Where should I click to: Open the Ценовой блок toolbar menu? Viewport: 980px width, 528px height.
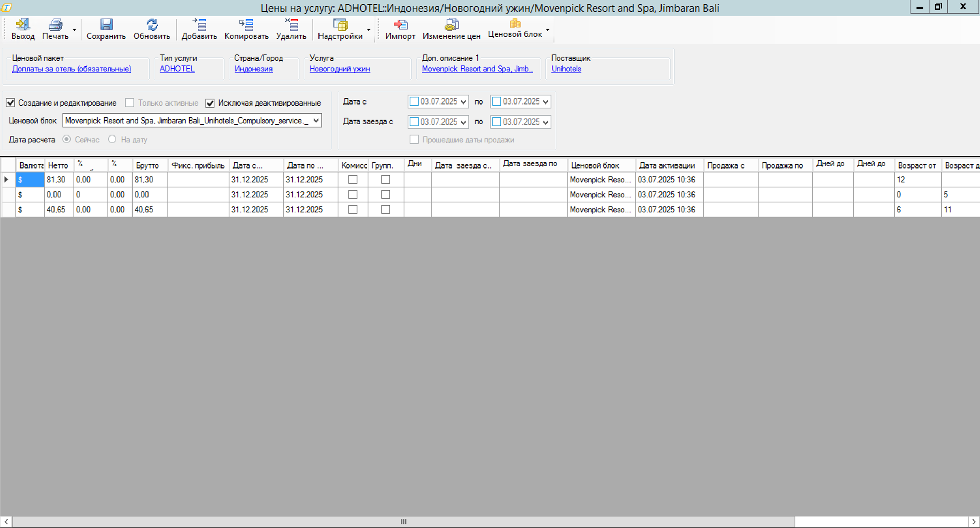[547, 30]
